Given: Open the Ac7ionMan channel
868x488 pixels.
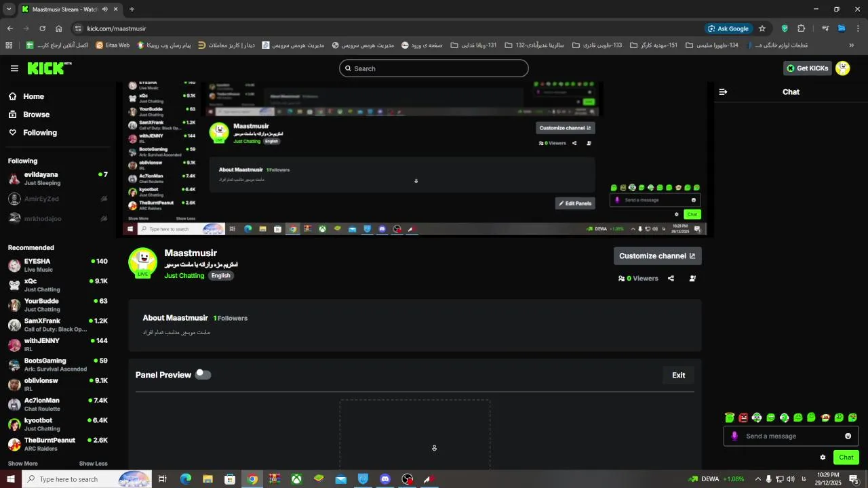Looking at the screenshot, I should click(x=58, y=404).
